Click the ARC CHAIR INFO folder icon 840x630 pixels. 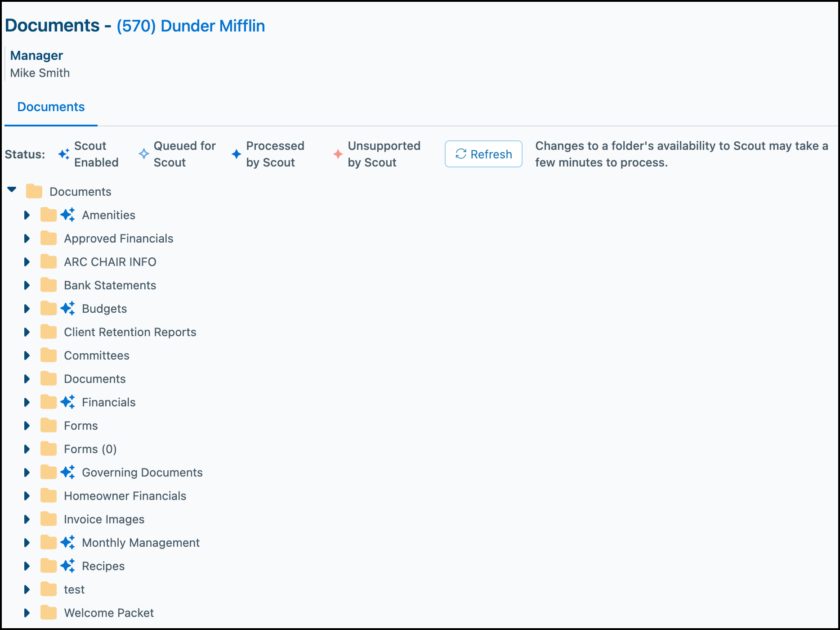(x=49, y=261)
